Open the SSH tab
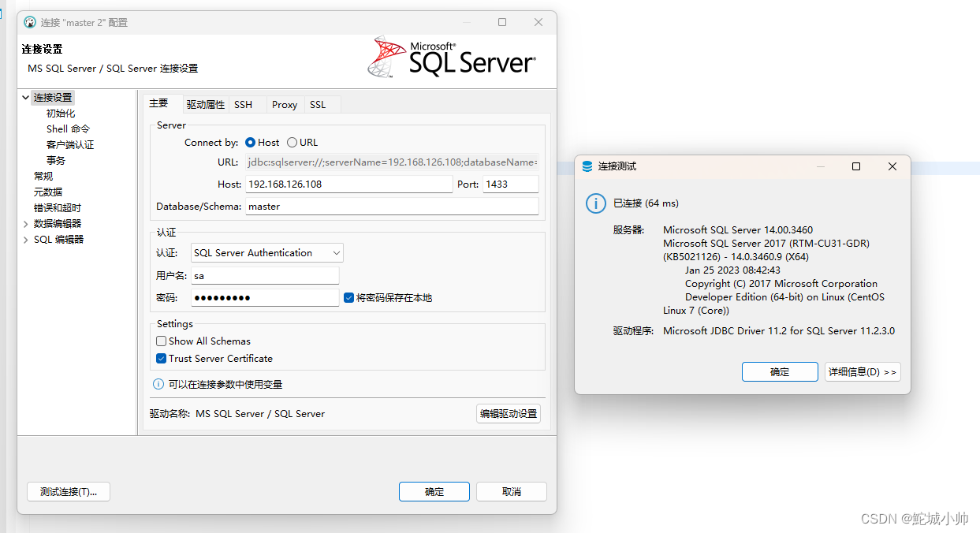This screenshot has height=533, width=980. coord(244,104)
